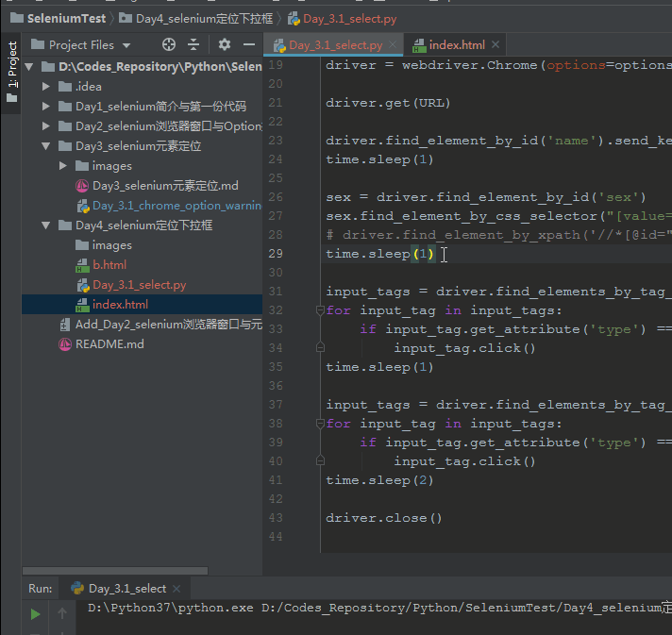Collapse the Day3_selenium folder
The image size is (672, 635).
tap(46, 146)
